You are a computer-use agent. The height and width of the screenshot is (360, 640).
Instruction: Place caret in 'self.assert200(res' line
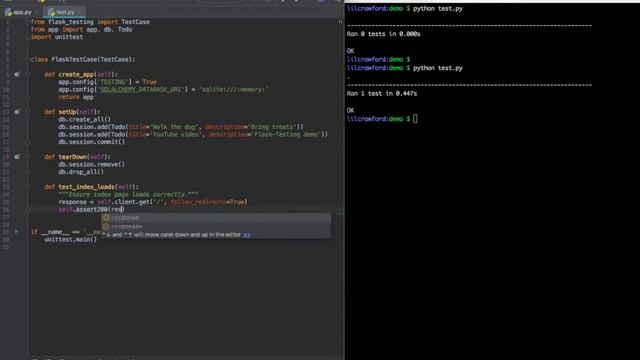tap(91, 209)
